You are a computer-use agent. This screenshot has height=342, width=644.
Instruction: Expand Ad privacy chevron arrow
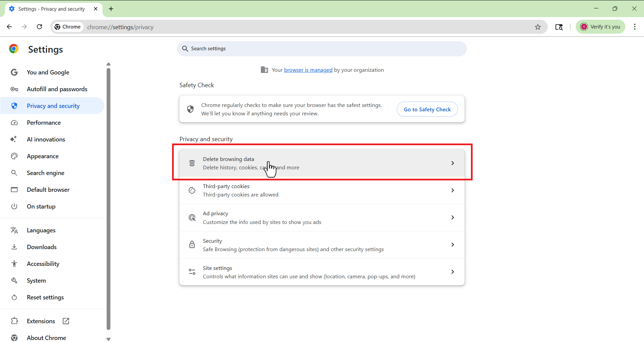(x=452, y=218)
